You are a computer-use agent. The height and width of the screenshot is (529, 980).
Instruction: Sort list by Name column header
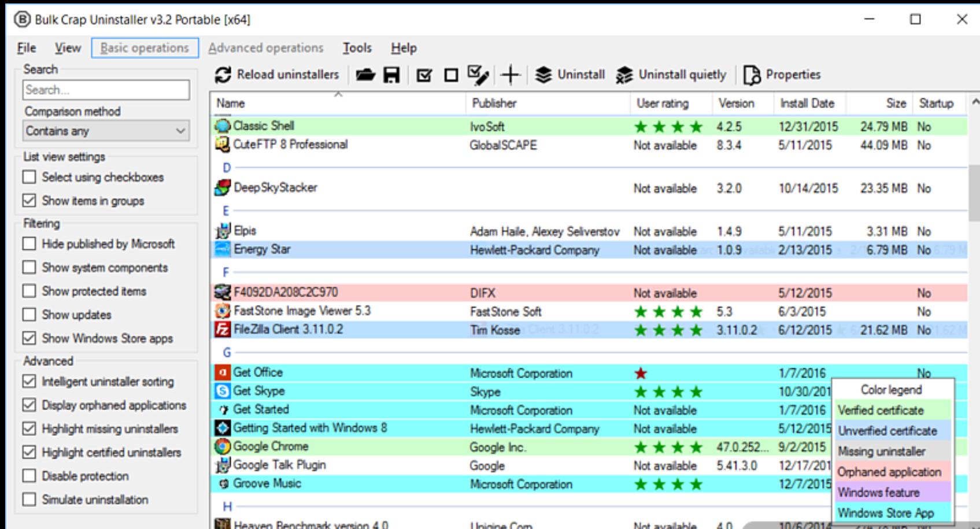point(338,103)
